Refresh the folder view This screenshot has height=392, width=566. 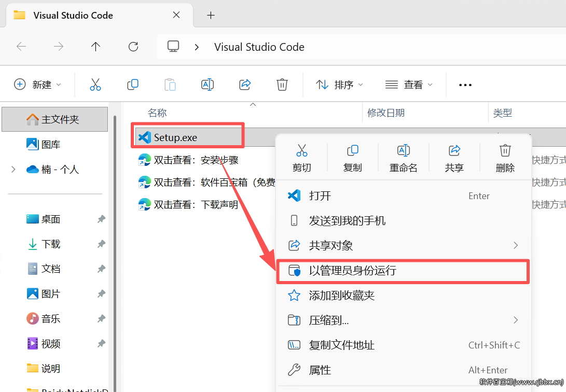point(133,47)
